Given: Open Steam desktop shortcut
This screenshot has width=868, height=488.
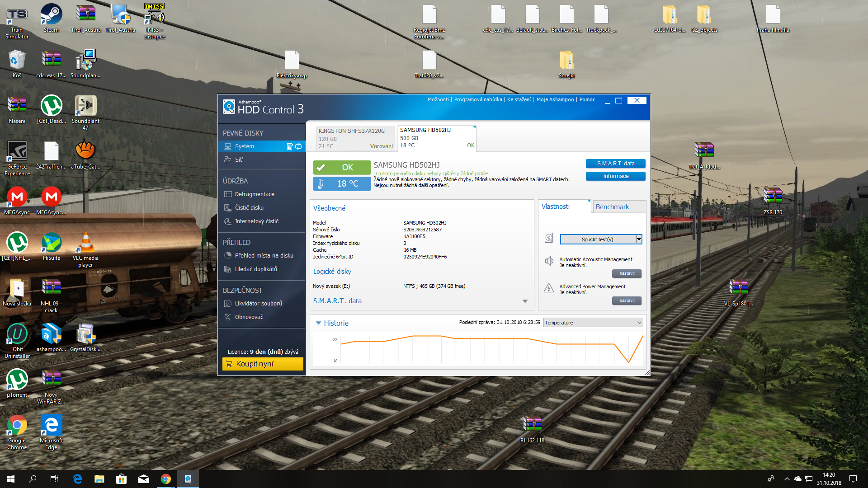Looking at the screenshot, I should click(x=51, y=19).
